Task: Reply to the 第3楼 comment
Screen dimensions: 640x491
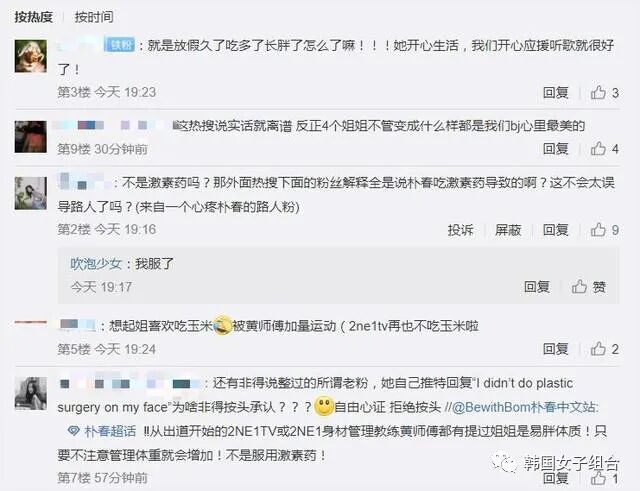Action: (556, 93)
